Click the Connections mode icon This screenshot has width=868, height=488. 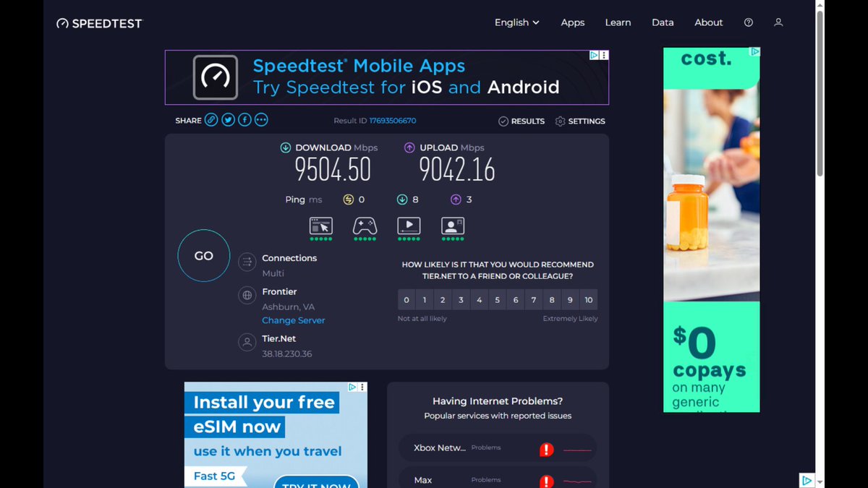click(x=247, y=262)
